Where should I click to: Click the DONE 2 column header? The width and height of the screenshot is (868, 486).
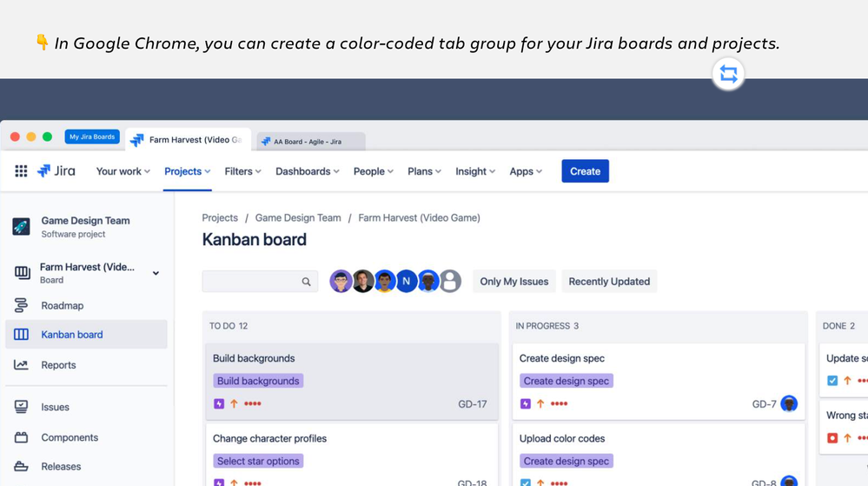pyautogui.click(x=838, y=326)
